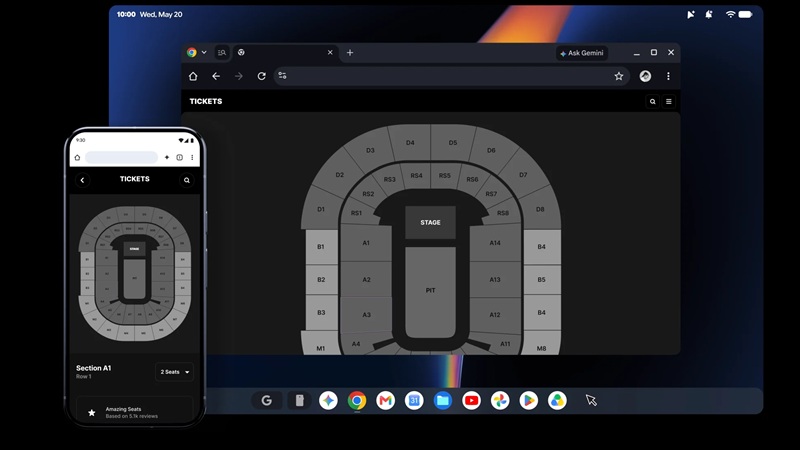The image size is (800, 450).
Task: Select section D5 on desktop seat map
Action: [453, 143]
